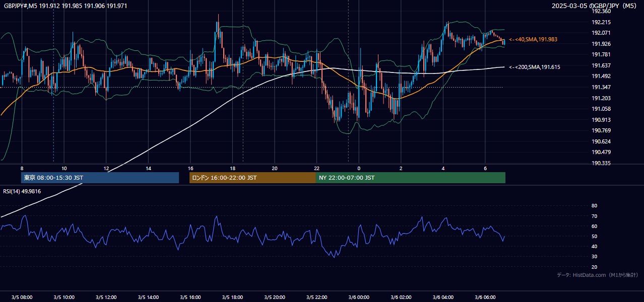The height and width of the screenshot is (302, 644).
Task: Click the 3/6 06:00 time axis label
Action: (485, 297)
